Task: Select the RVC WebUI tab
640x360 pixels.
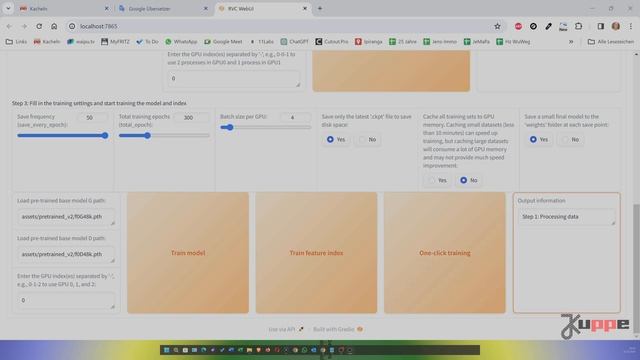Action: tap(263, 8)
